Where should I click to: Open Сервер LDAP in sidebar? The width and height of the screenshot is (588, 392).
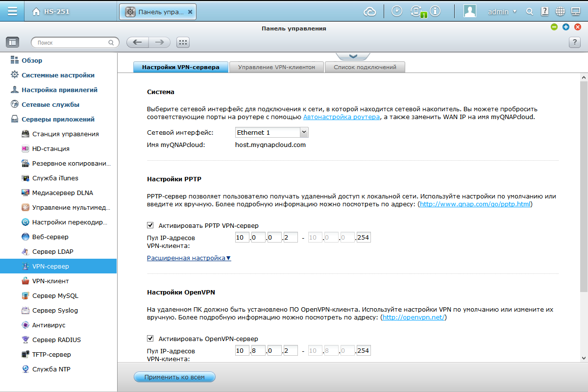[x=52, y=252]
